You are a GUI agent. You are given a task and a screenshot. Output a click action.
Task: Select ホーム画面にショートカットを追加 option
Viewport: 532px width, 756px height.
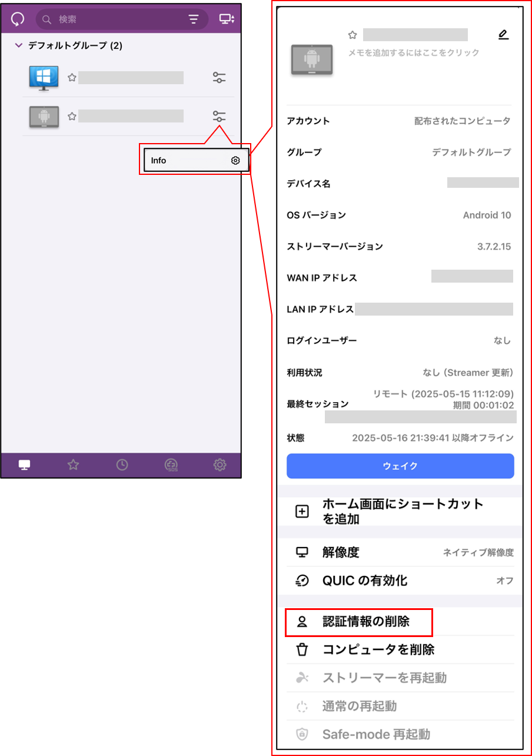(x=400, y=512)
